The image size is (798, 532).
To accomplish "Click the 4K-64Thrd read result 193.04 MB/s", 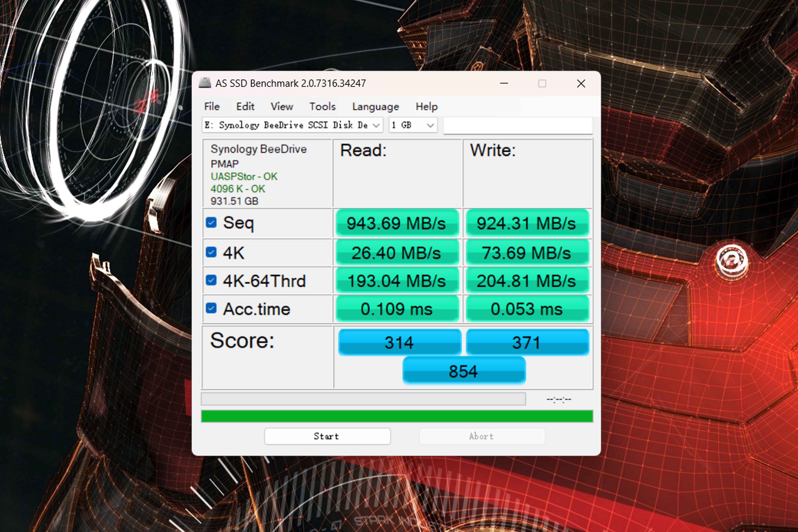I will 397,281.
